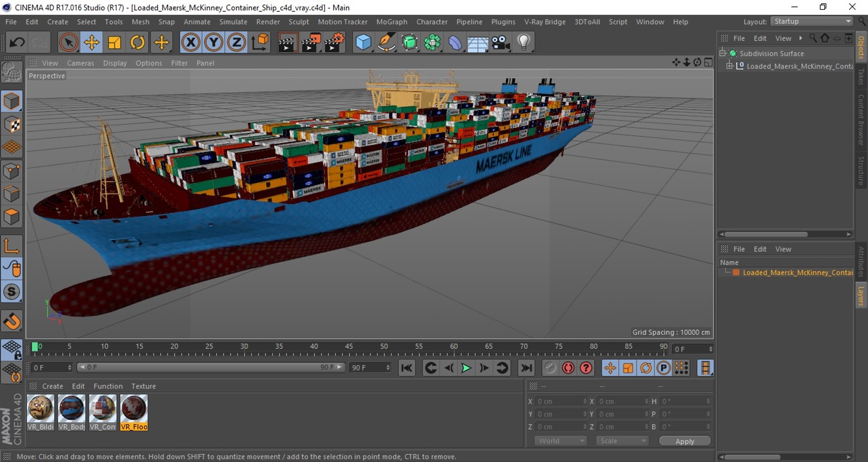Expand the Subdivision Surface object

click(x=722, y=53)
